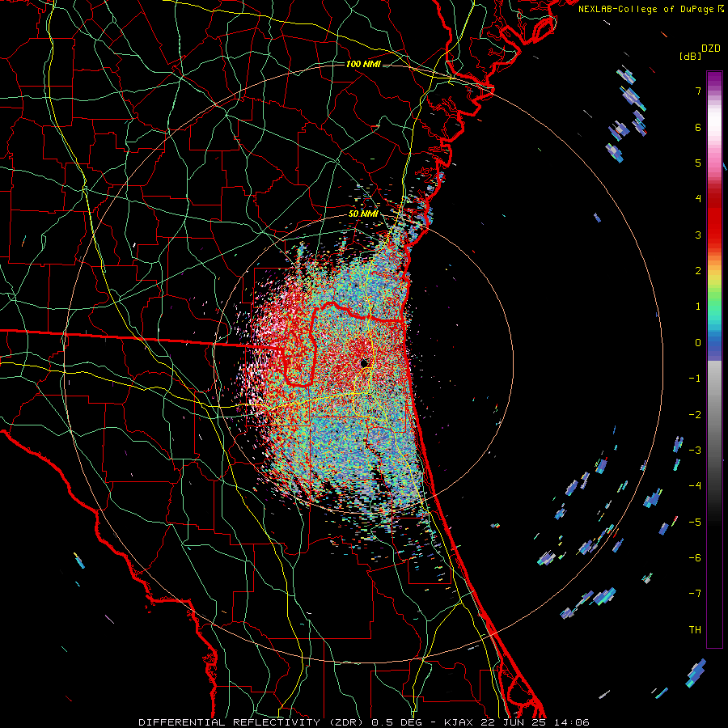Viewport: 728px width, 728px height.
Task: Click the DZD legend title
Action: pyautogui.click(x=711, y=49)
